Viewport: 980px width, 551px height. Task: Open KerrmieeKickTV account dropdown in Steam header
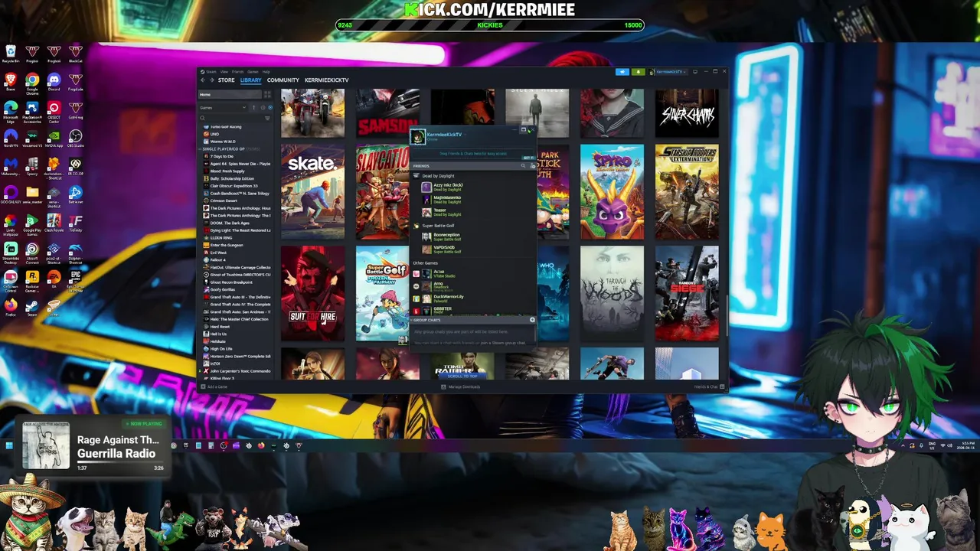tap(668, 72)
